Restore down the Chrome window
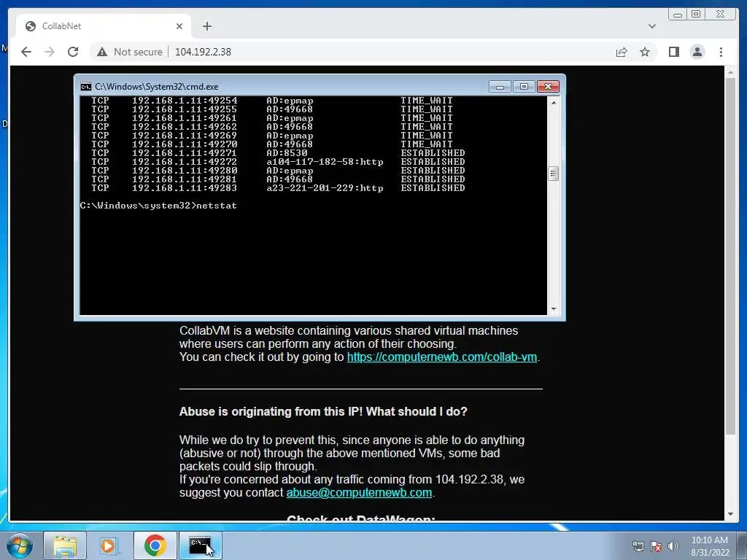Screen dimensions: 747x560 696,15
